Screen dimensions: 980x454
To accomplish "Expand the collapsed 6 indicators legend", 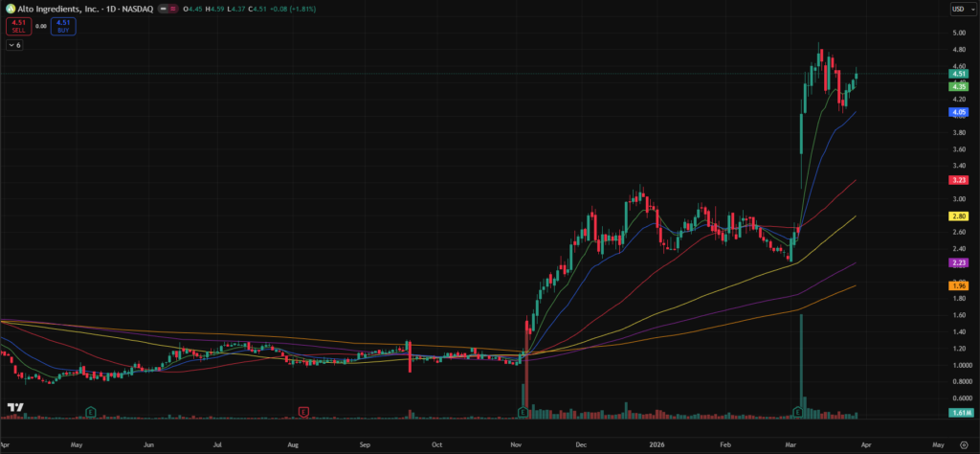I will click(15, 45).
